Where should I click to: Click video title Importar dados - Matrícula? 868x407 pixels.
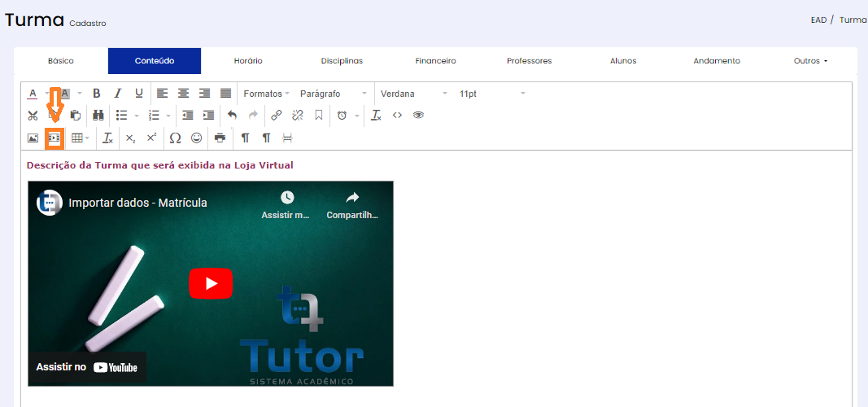[x=137, y=203]
